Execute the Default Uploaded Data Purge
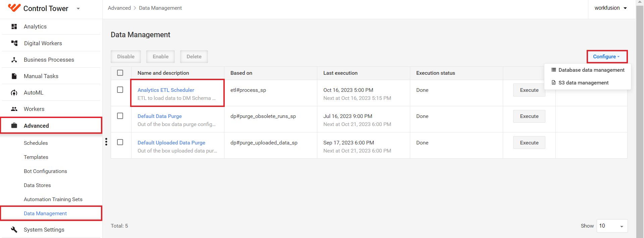Image resolution: width=644 pixels, height=238 pixels. (529, 142)
